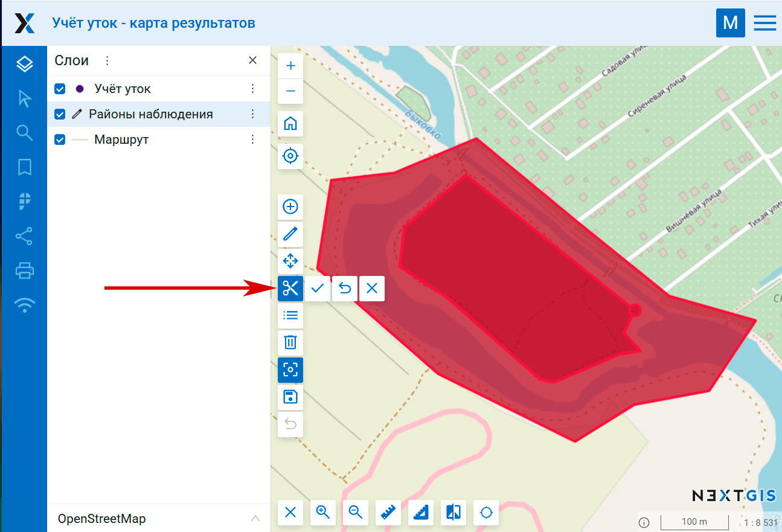Select the scissors split geometry tool
782x532 pixels.
pyautogui.click(x=290, y=289)
